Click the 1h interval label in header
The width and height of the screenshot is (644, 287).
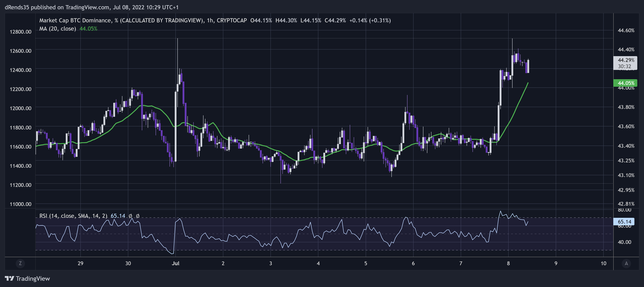[210, 20]
